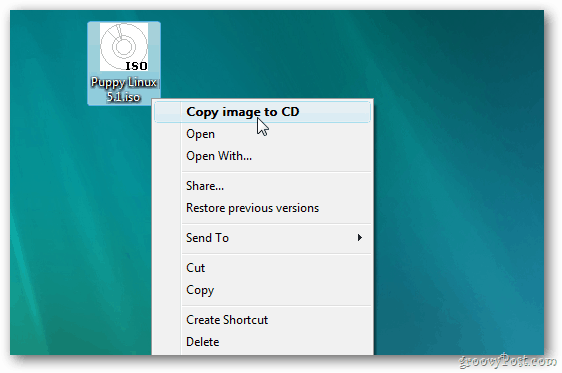Select the Puppy Linux 5.1.iso disc icon

pos(124,47)
